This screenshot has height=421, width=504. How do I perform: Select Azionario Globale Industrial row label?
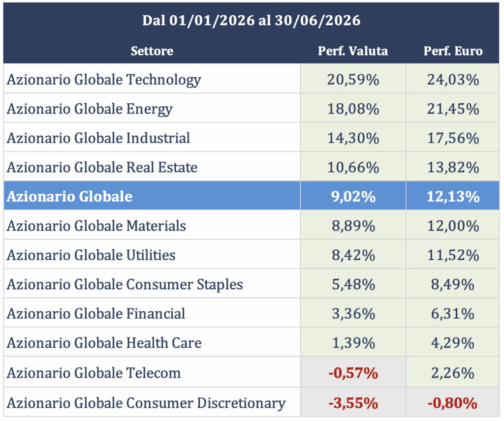point(98,138)
